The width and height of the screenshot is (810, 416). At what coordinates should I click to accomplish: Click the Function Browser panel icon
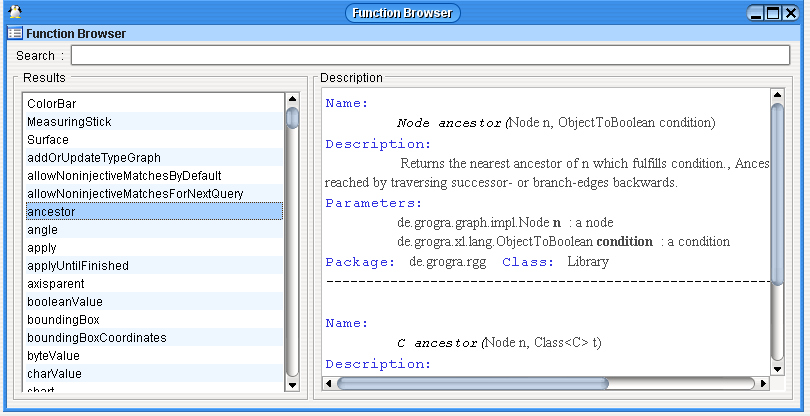pyautogui.click(x=15, y=33)
